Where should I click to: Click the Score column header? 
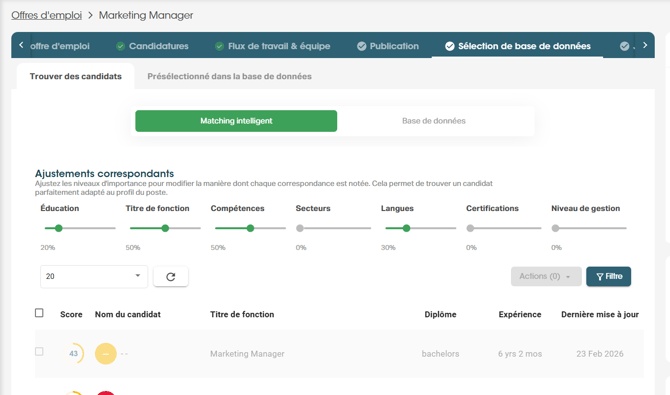(71, 314)
